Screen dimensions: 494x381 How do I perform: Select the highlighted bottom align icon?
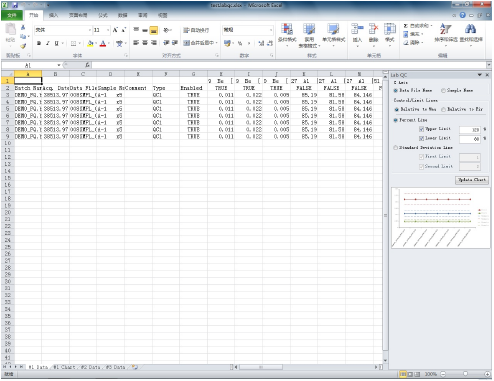pyautogui.click(x=154, y=30)
